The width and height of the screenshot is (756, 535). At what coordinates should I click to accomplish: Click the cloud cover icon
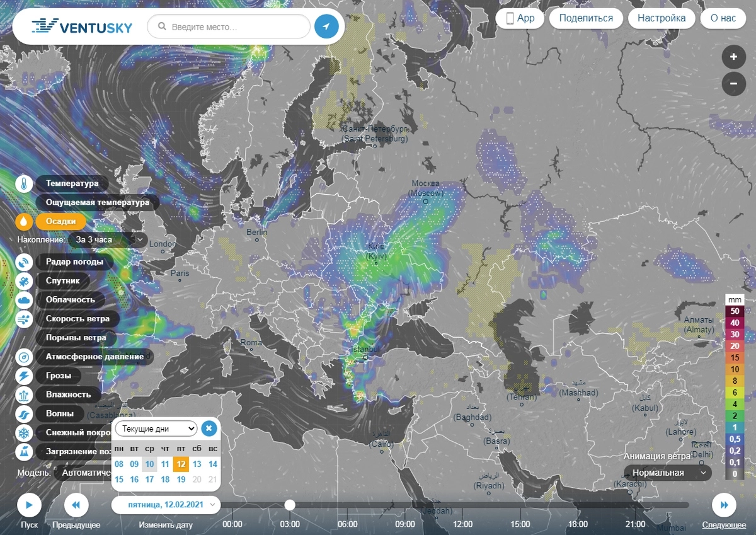24,300
